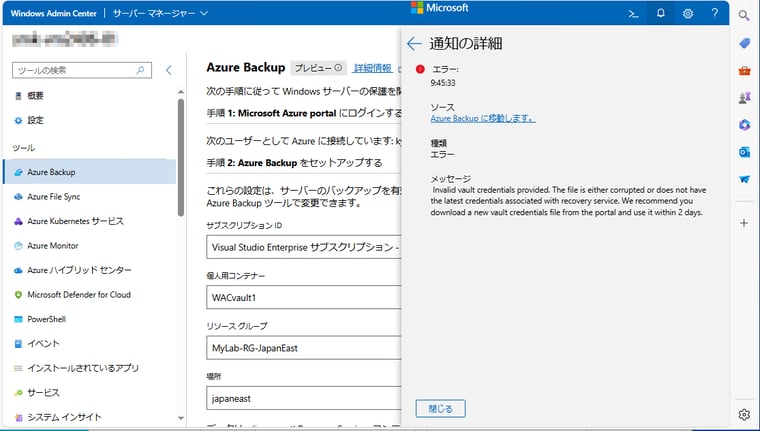The image size is (760, 431).
Task: Click scroll-down arrow of sidebar scrollbar
Action: pos(181,418)
